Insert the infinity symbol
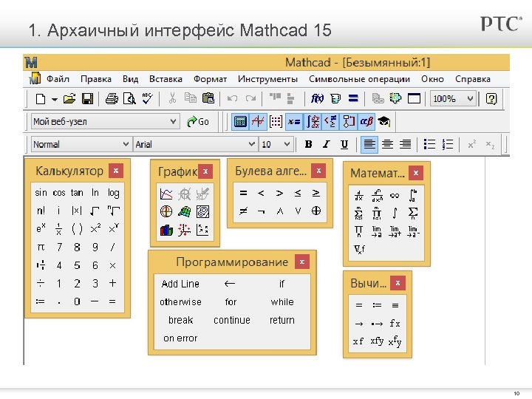The image size is (532, 399). 395,195
